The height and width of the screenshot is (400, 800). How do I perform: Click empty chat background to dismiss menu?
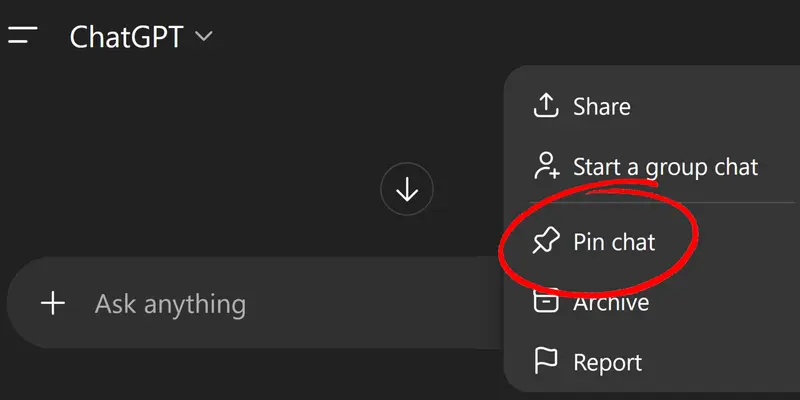coord(250,150)
